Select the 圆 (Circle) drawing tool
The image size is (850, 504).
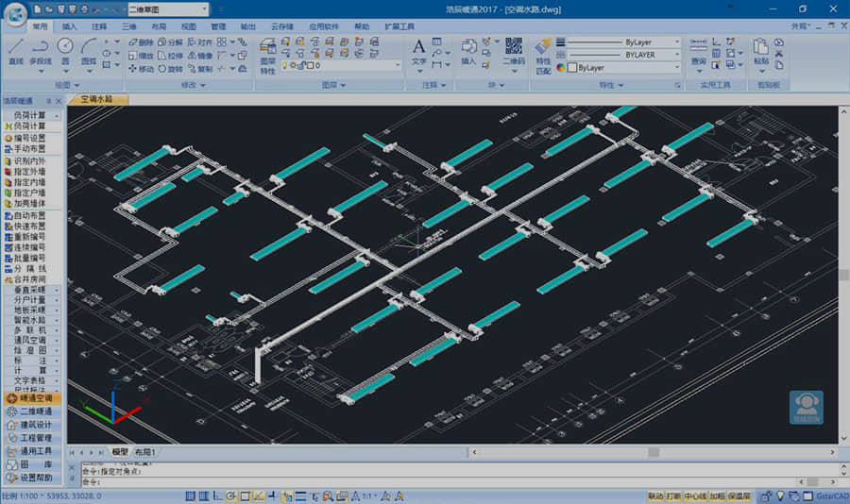(x=65, y=50)
